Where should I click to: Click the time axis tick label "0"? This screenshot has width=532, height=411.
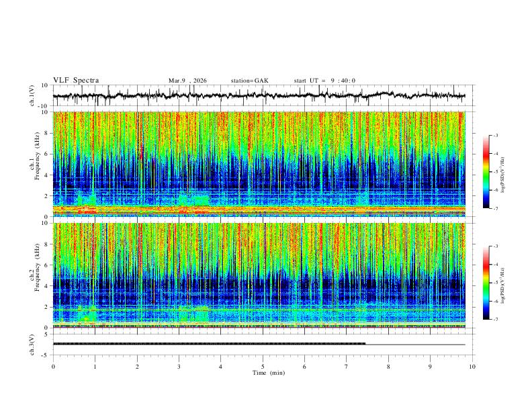pyautogui.click(x=53, y=367)
